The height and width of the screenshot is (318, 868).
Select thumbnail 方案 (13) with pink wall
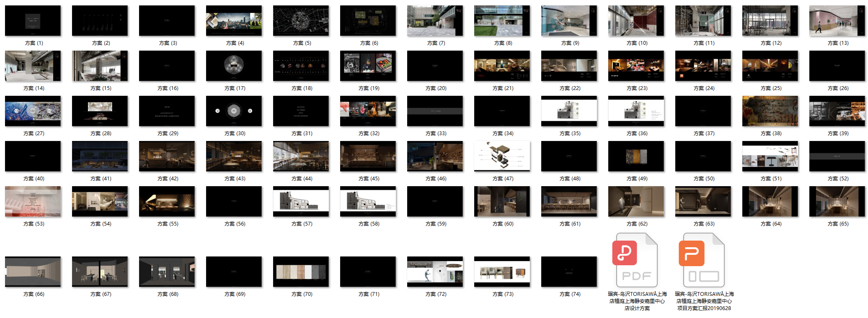coord(837,21)
